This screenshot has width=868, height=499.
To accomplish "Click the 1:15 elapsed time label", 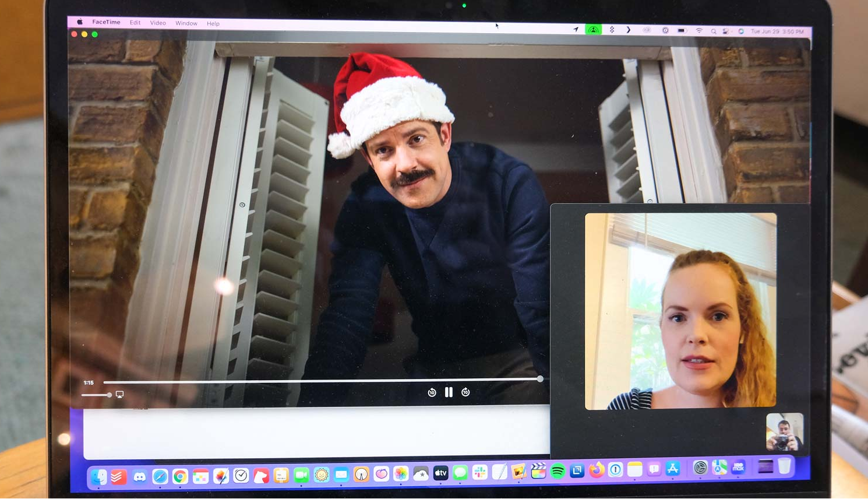I will coord(89,383).
